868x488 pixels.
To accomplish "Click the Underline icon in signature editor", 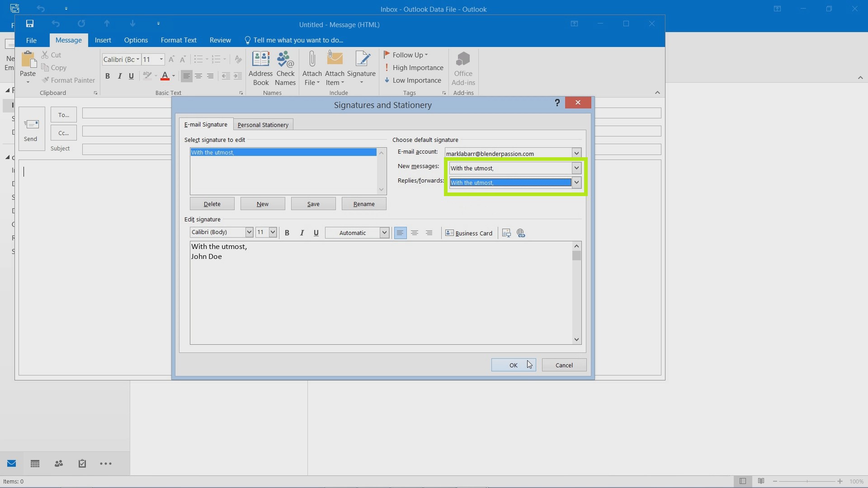I will click(316, 232).
